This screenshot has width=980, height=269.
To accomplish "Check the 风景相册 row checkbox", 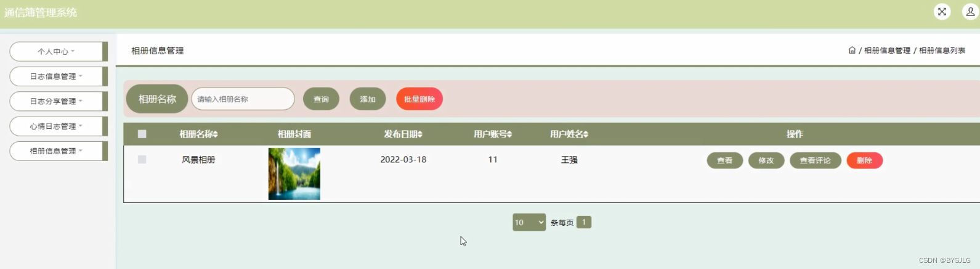I will point(142,159).
